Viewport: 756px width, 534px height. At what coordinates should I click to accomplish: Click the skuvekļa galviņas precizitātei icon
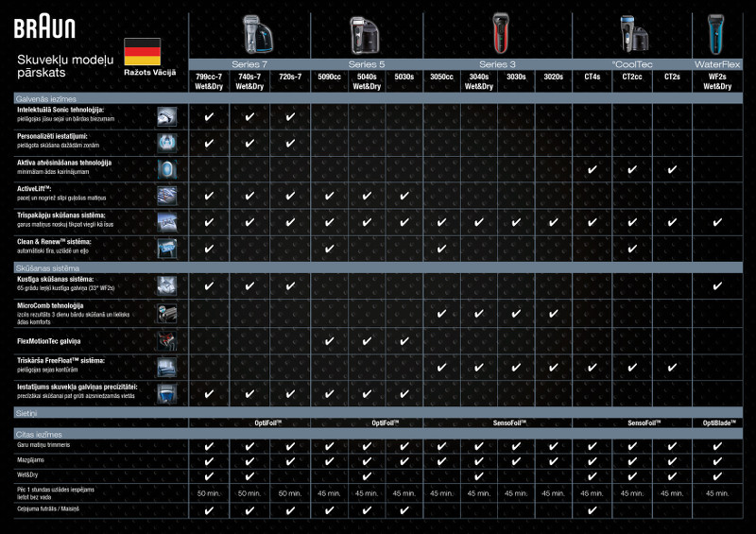tap(167, 393)
